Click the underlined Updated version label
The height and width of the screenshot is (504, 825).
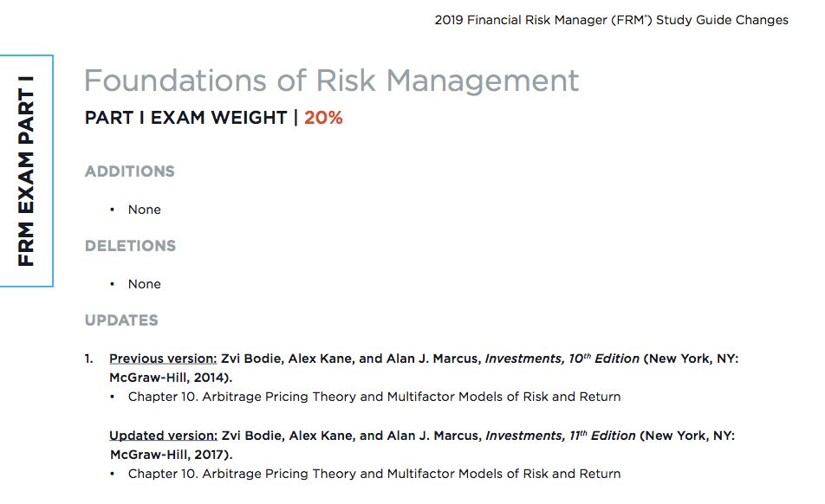click(163, 436)
